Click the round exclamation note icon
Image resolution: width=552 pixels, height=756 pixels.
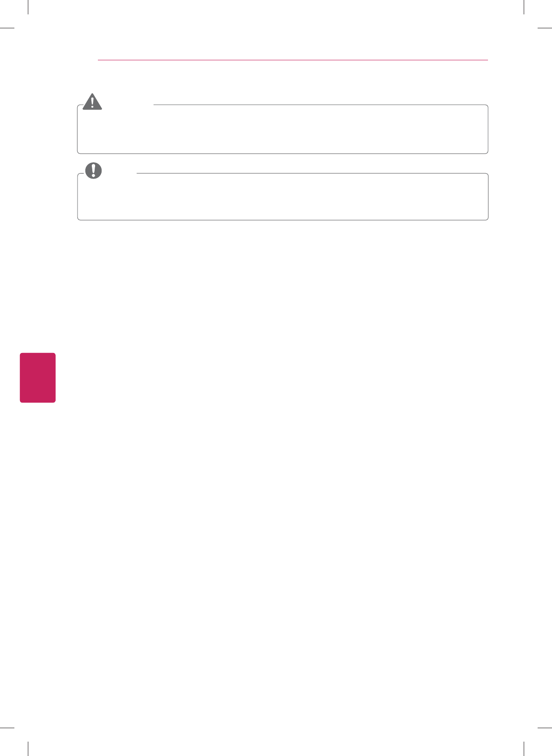click(x=93, y=171)
